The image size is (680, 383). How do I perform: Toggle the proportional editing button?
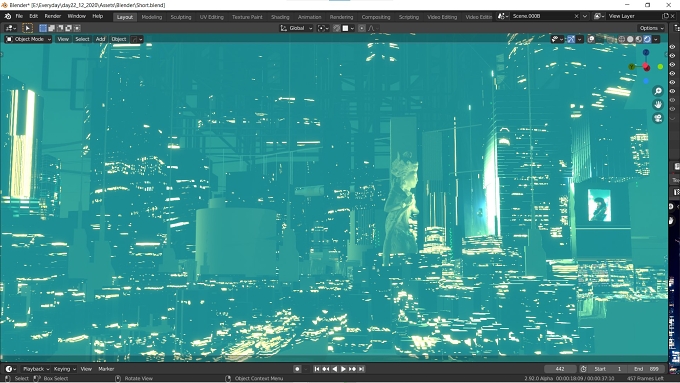click(x=362, y=28)
